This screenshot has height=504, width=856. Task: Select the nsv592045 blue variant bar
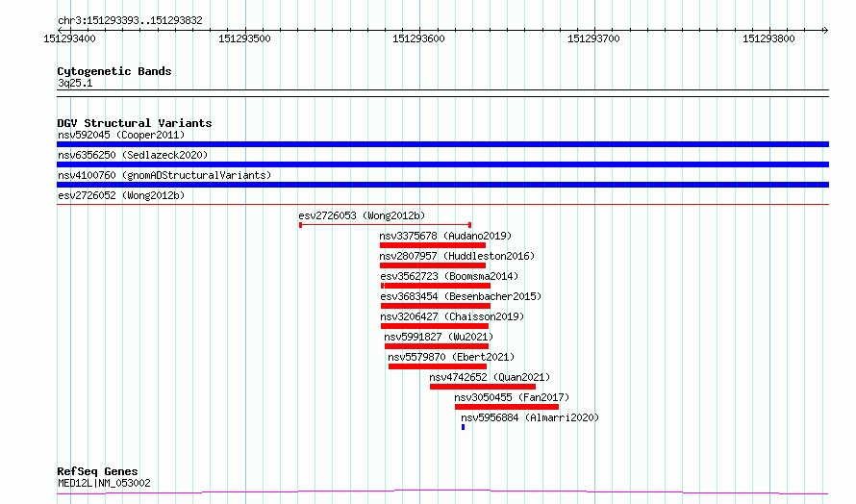[442, 144]
